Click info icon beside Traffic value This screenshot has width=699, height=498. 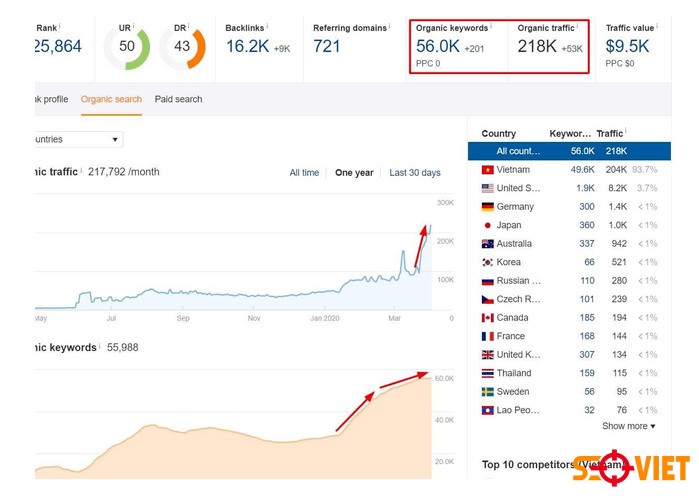657,26
